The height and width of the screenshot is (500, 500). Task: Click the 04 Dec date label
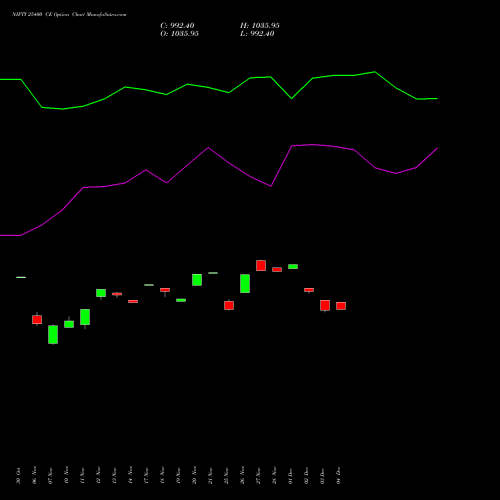point(338,476)
